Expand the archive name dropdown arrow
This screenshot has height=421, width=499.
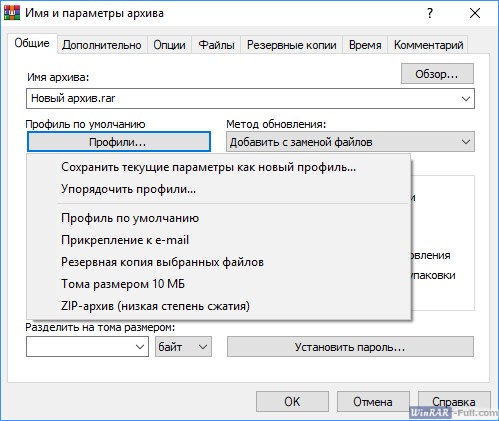coord(466,99)
